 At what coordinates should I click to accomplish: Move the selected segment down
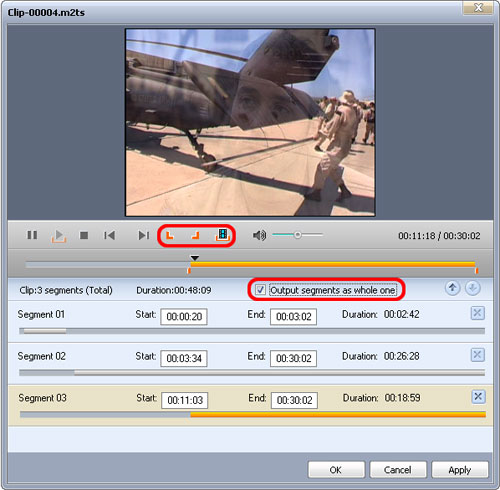click(x=473, y=288)
